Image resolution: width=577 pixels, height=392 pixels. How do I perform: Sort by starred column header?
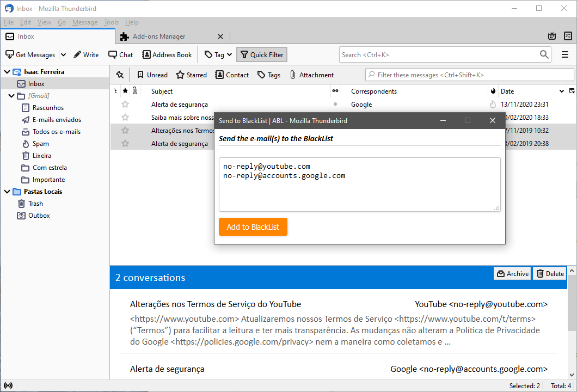(x=125, y=91)
